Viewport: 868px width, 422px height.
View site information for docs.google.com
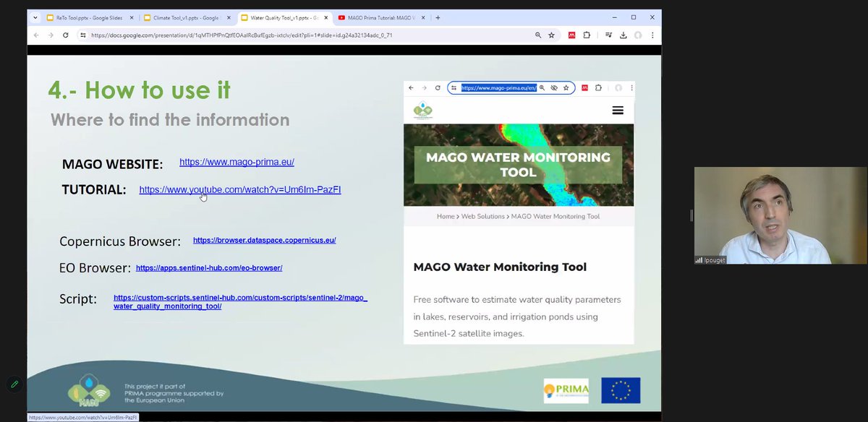(83, 35)
